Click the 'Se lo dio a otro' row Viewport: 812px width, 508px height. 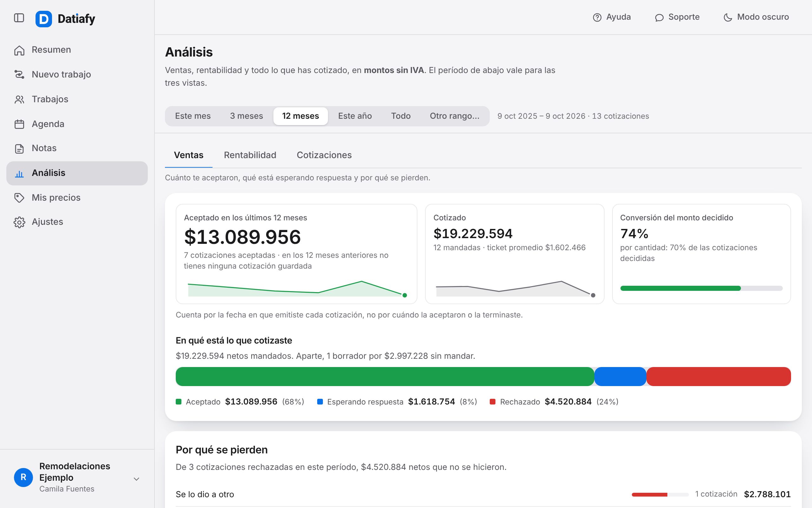click(x=483, y=494)
